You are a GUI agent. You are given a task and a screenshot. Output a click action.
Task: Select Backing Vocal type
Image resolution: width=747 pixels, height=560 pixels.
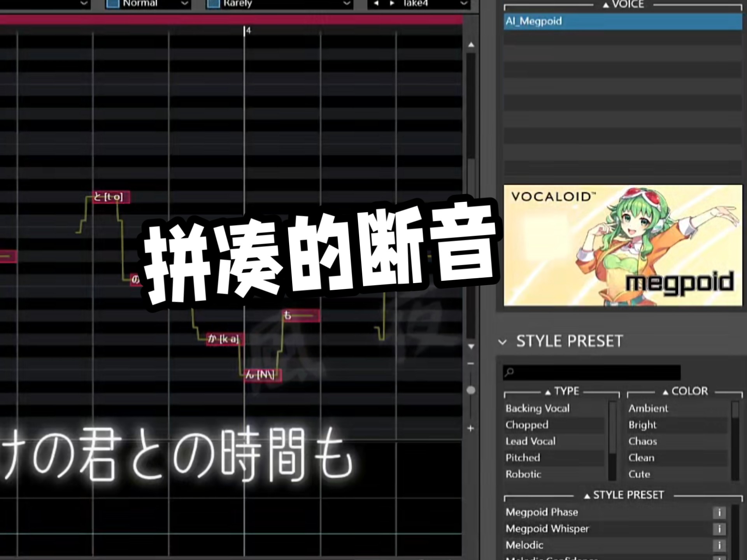554,408
